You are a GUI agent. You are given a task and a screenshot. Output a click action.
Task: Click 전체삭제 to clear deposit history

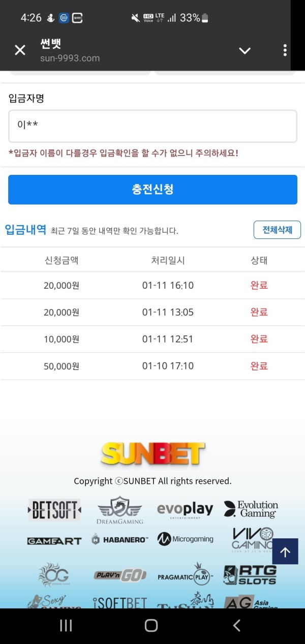coord(277,230)
